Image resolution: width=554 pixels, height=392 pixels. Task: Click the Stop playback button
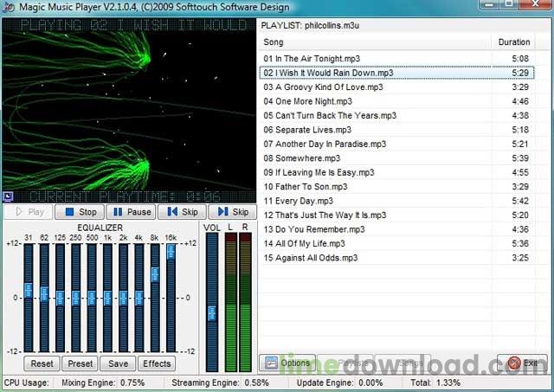click(81, 211)
